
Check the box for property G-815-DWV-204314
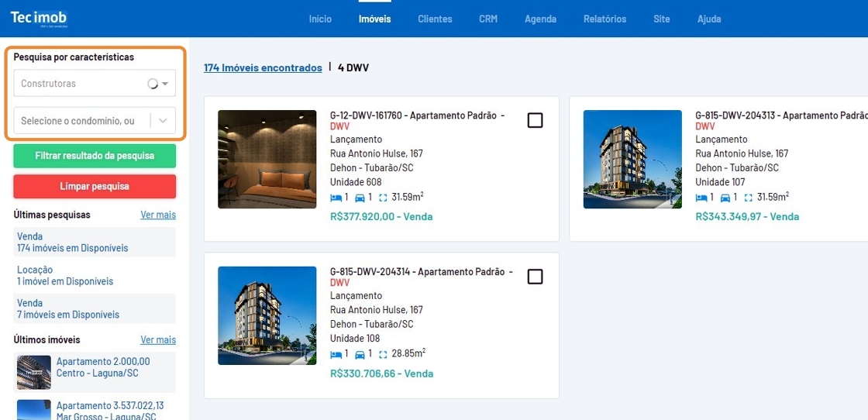[535, 276]
